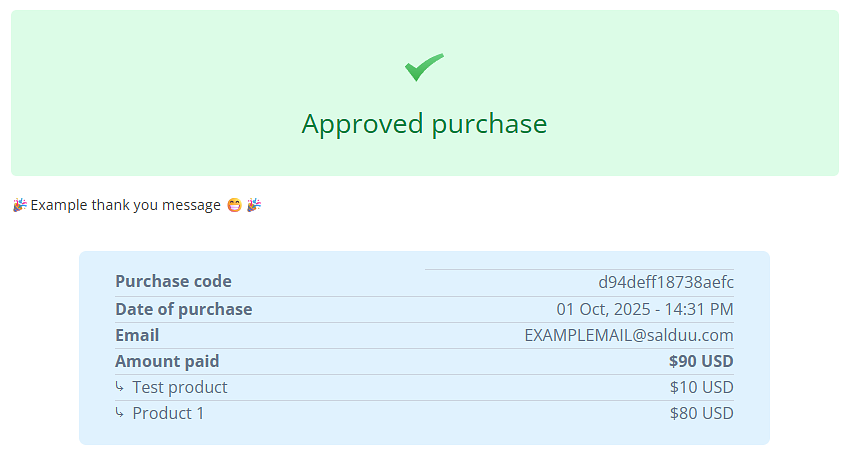Select the EXAMPLEMAIL@salduu.com email address
Screen dimensions: 850x461
629,335
